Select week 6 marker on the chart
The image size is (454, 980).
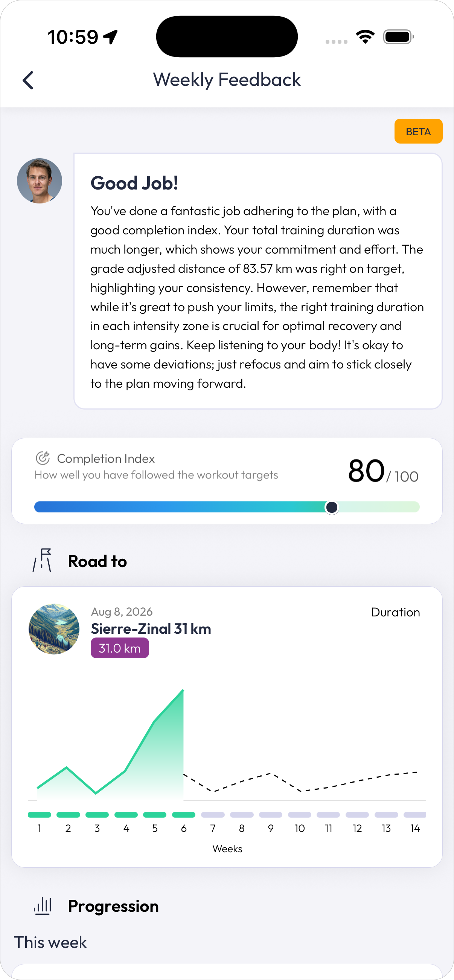pos(184,815)
